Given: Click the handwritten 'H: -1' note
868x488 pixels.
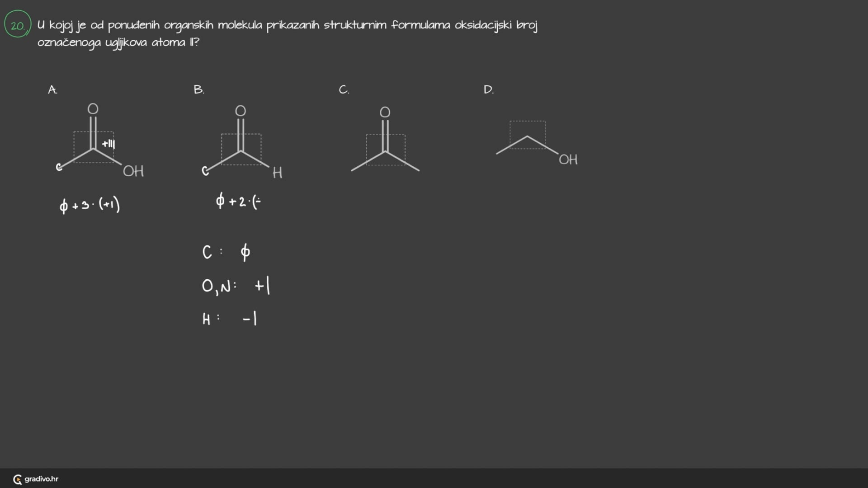Looking at the screenshot, I should [230, 319].
